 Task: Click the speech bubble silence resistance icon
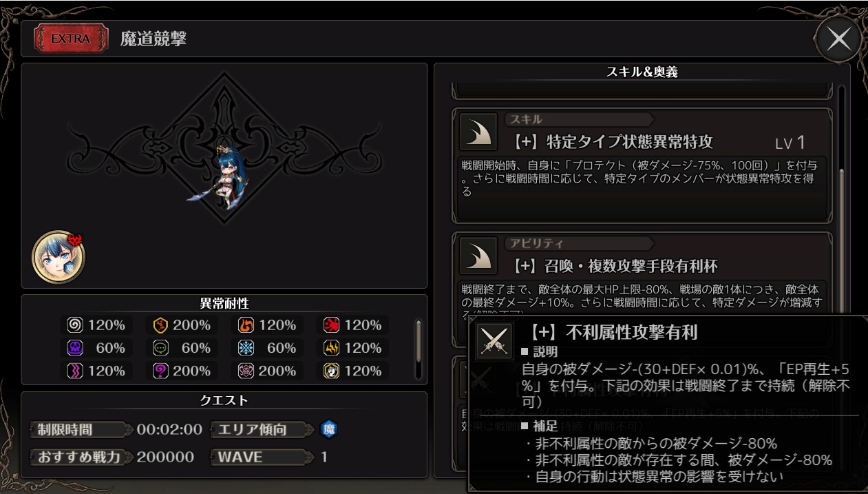click(160, 348)
